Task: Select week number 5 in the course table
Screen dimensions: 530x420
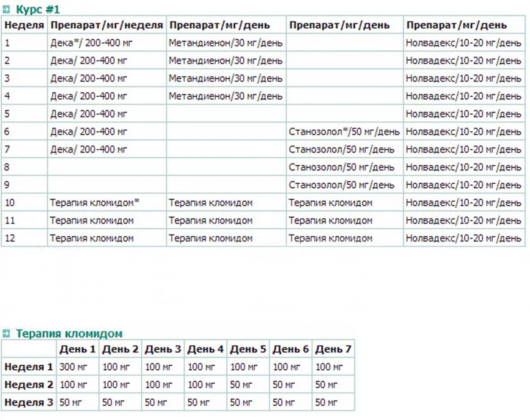Action: pos(7,114)
